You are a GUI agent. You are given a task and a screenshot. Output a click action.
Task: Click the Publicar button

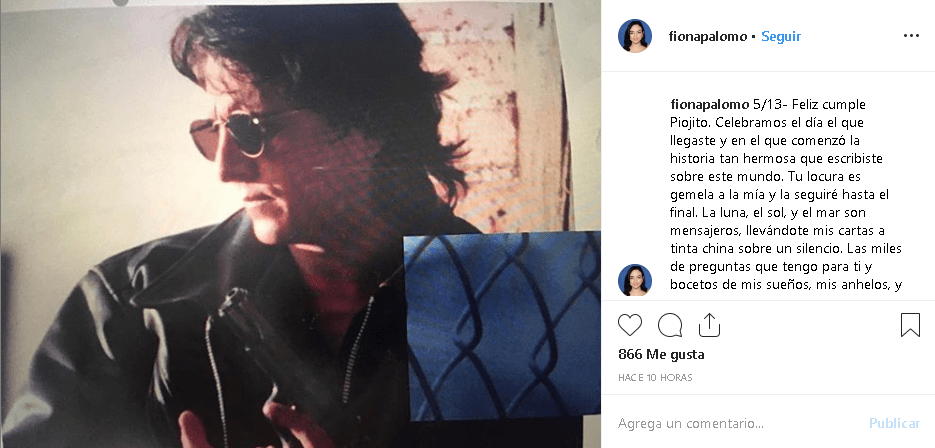894,424
